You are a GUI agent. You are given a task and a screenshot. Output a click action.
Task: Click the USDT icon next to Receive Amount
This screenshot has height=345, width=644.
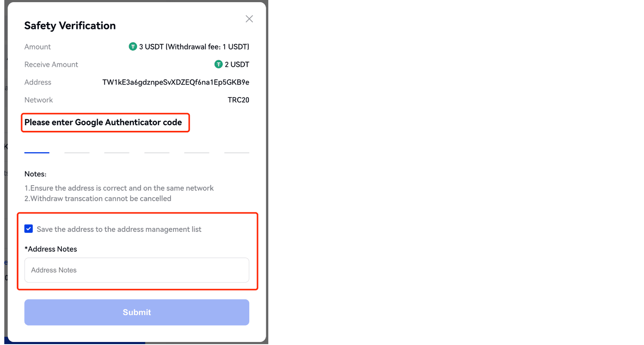pos(218,64)
